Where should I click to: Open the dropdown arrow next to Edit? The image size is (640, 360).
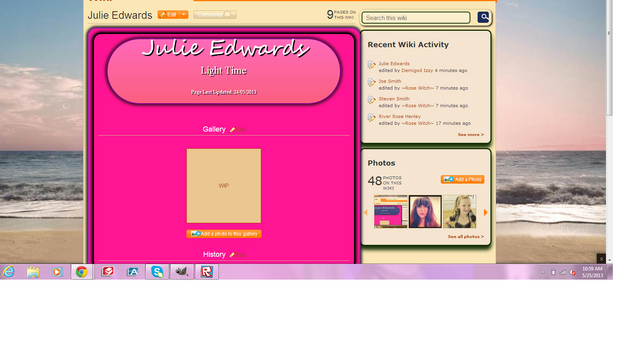coord(184,15)
